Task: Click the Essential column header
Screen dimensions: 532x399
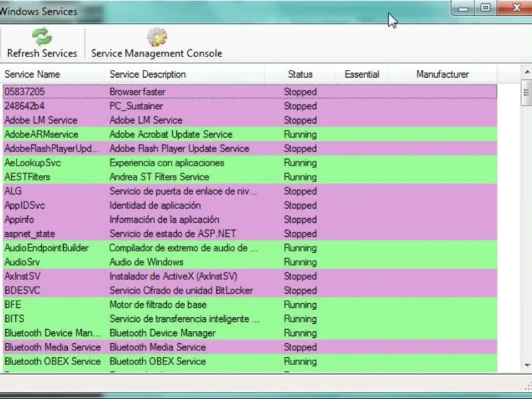Action: tap(362, 74)
